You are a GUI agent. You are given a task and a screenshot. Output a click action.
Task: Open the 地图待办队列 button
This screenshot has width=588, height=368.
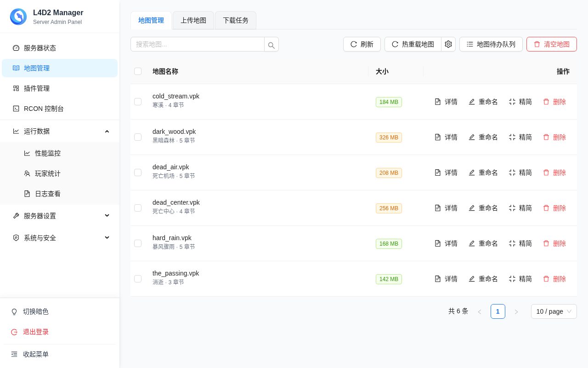[491, 44]
